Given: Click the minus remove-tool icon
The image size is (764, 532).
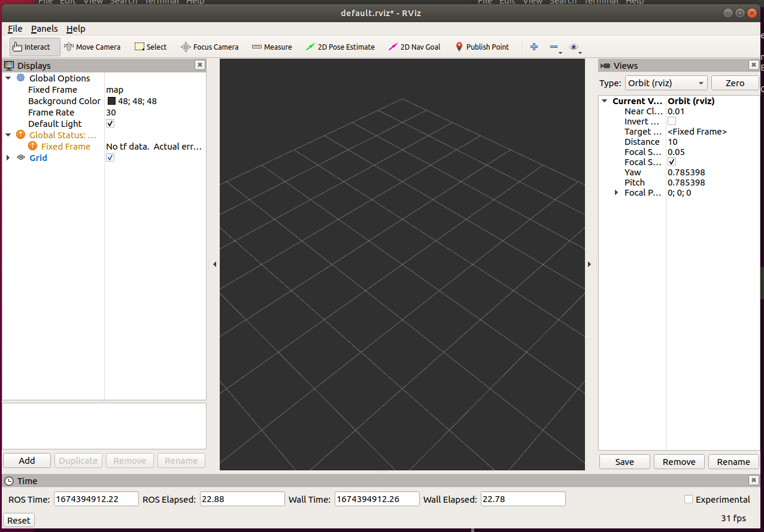Looking at the screenshot, I should [554, 47].
